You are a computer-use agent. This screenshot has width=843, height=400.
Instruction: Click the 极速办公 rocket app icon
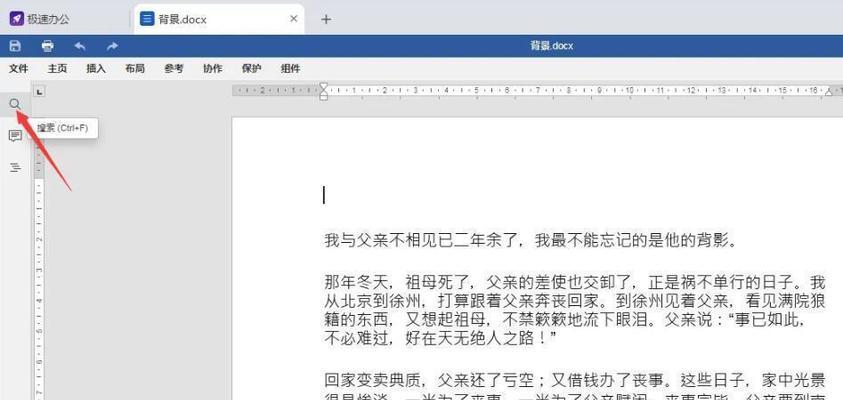coord(17,19)
